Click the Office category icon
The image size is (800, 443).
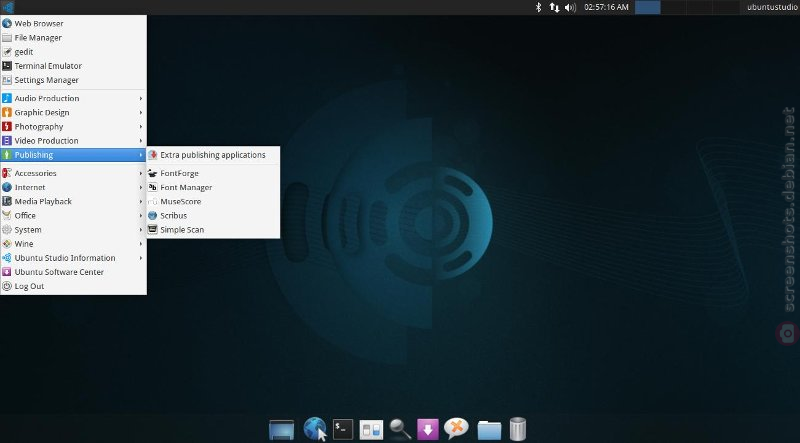(x=7, y=215)
